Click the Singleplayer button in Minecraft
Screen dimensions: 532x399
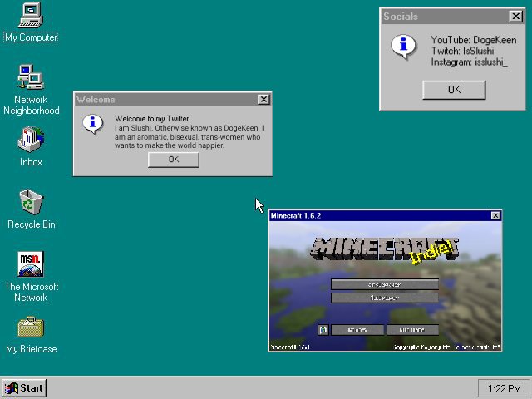point(385,284)
